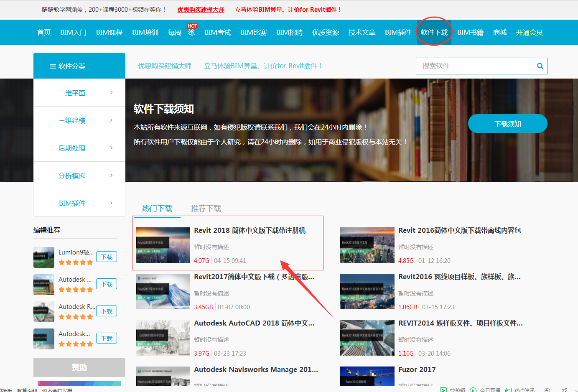Open Revit 2016简体中文版下载带离线内容包 title
The image size is (578, 392).
(x=460, y=231)
